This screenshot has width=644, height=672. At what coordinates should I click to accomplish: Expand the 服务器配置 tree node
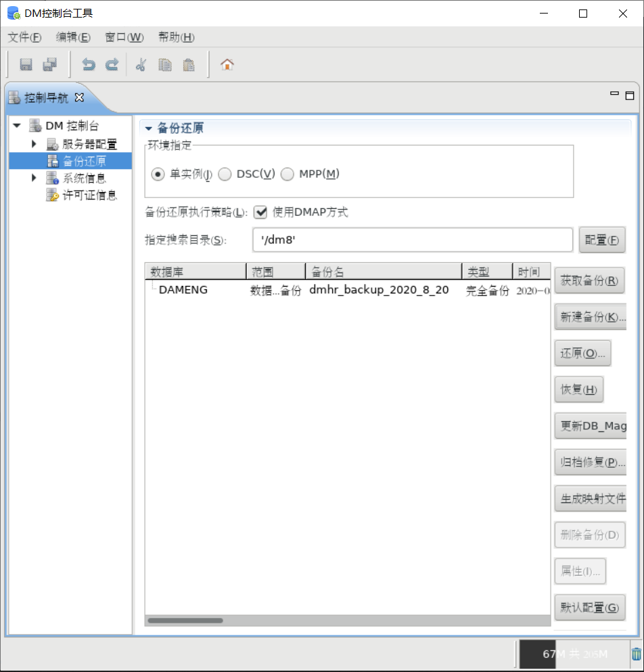34,143
